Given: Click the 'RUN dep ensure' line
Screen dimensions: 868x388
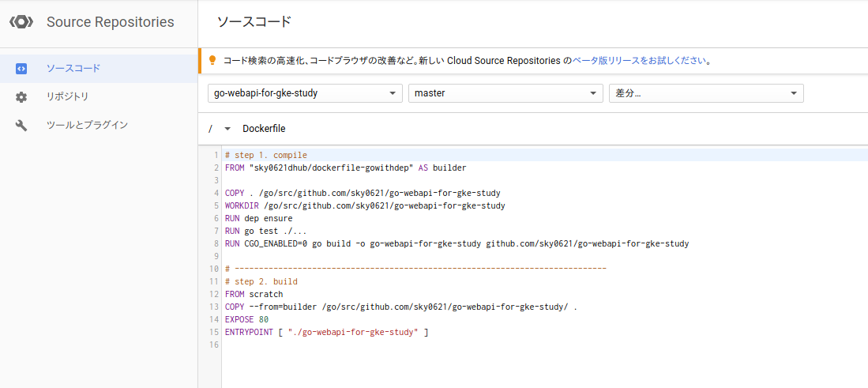Looking at the screenshot, I should [258, 219].
